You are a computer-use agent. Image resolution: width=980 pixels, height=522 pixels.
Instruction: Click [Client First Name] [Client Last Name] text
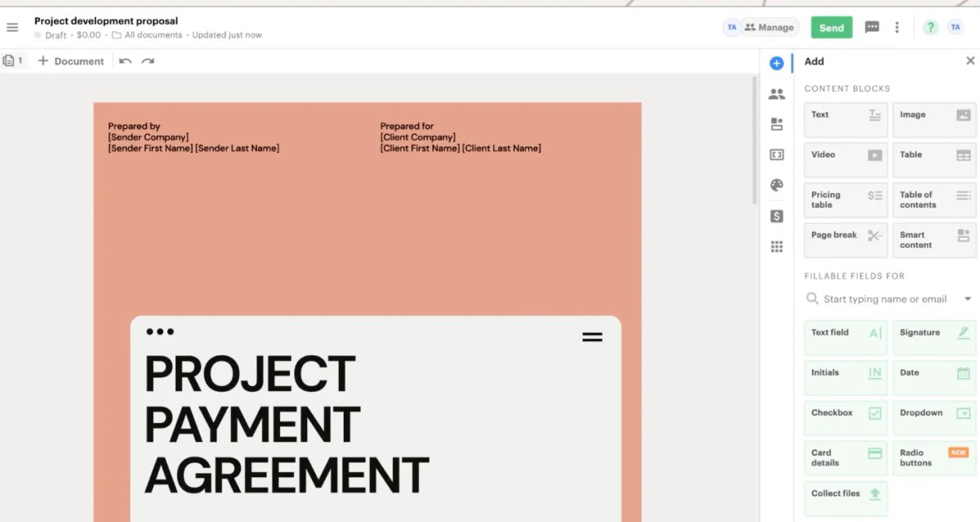click(461, 149)
